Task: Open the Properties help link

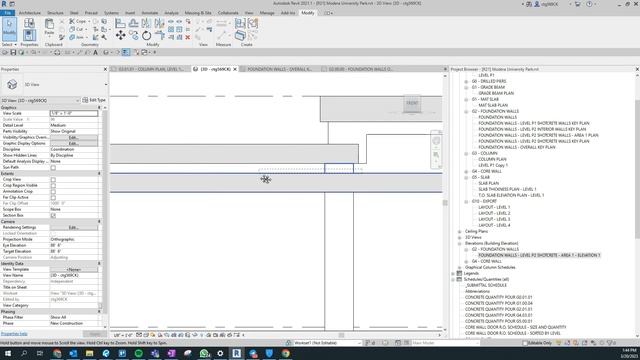Action: point(14,334)
